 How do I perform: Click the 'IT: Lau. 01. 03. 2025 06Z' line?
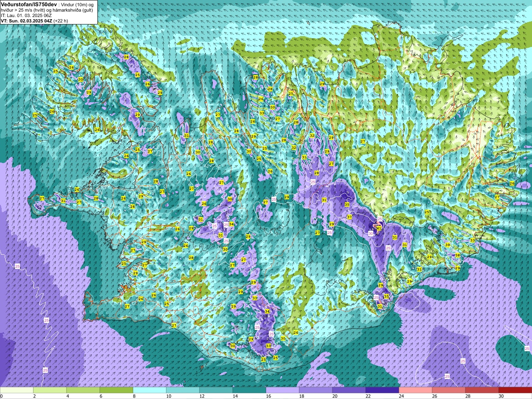click(26, 15)
